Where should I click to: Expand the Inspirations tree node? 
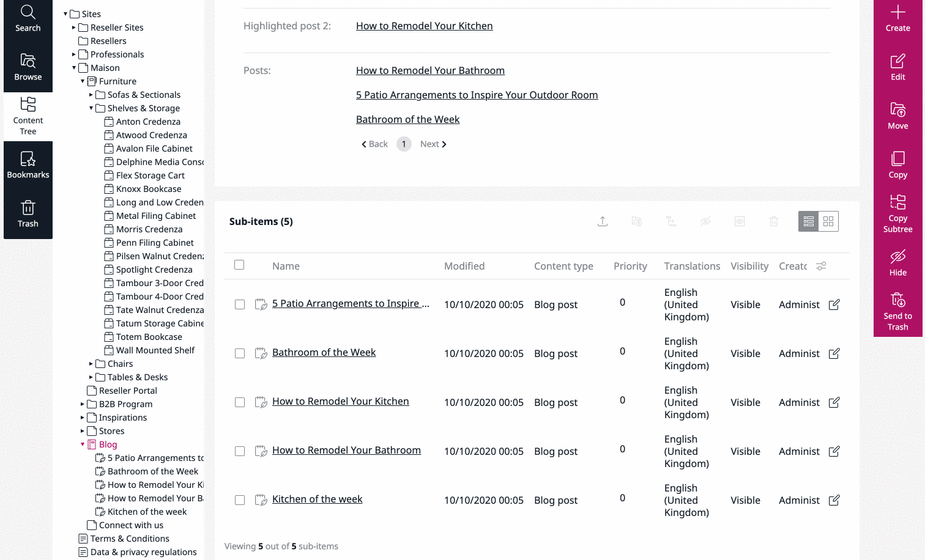[x=83, y=418]
